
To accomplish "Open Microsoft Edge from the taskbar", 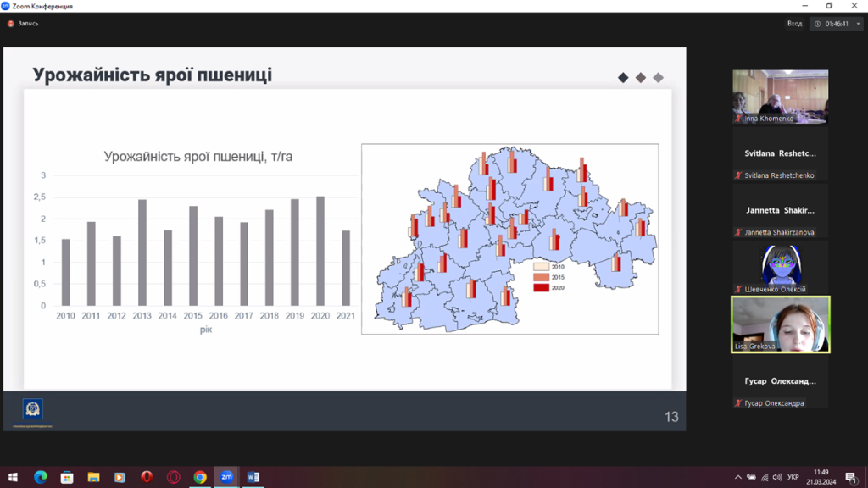I will click(x=40, y=477).
